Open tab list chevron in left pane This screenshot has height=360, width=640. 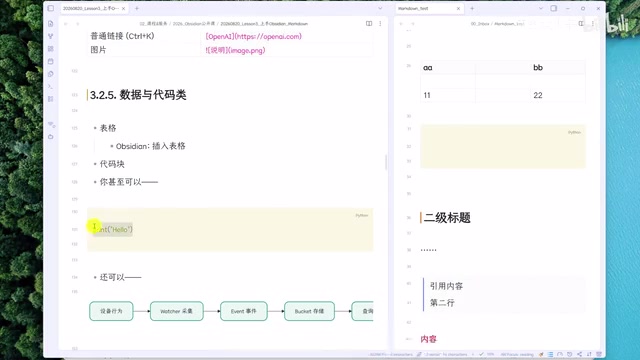point(380,8)
